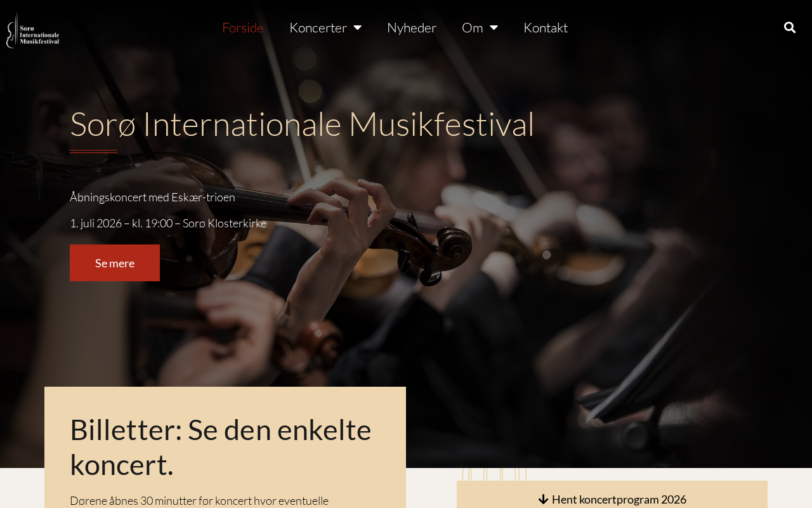Viewport: 812px width, 508px height.
Task: Click the Sorø Internationale Musikfestival logo
Action: point(33,30)
